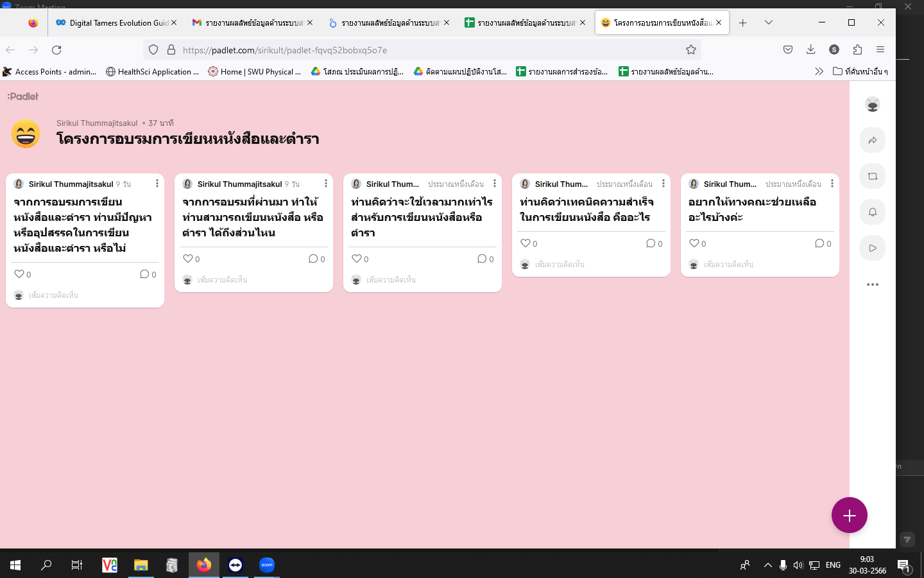Open the share arrow in right sidebar
This screenshot has width=924, height=578.
click(x=873, y=140)
